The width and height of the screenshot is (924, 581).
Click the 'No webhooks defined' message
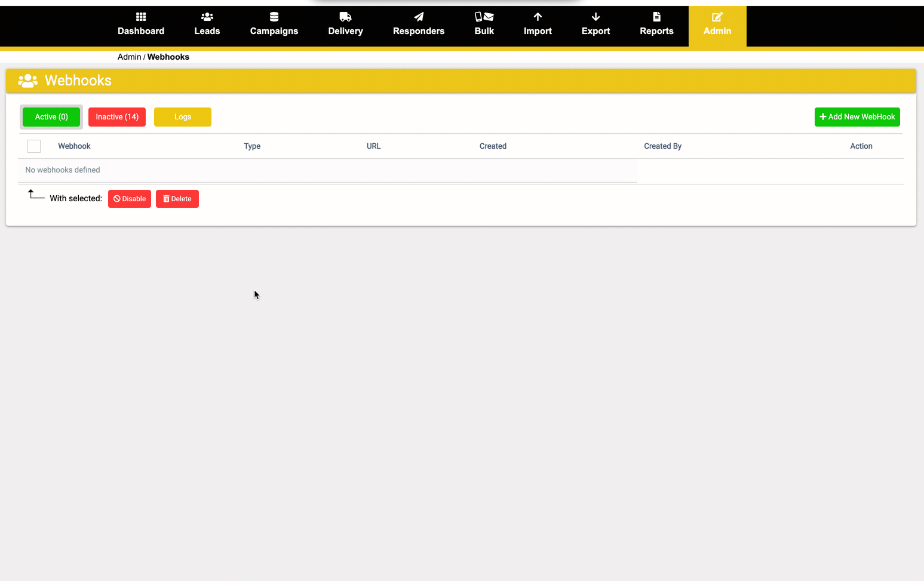pos(63,170)
